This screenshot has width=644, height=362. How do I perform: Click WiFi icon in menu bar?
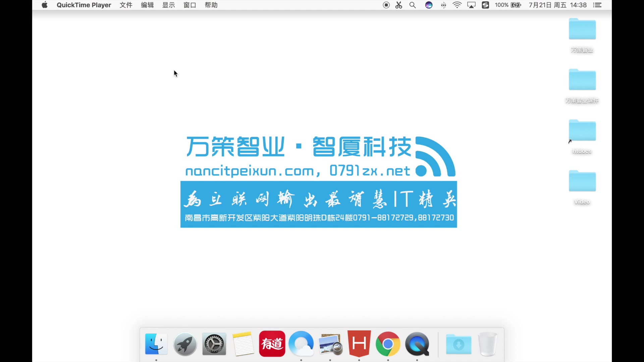pos(457,5)
